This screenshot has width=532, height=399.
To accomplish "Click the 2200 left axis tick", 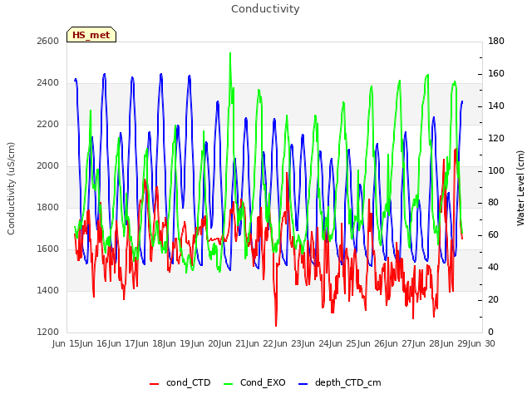I will pyautogui.click(x=48, y=124).
